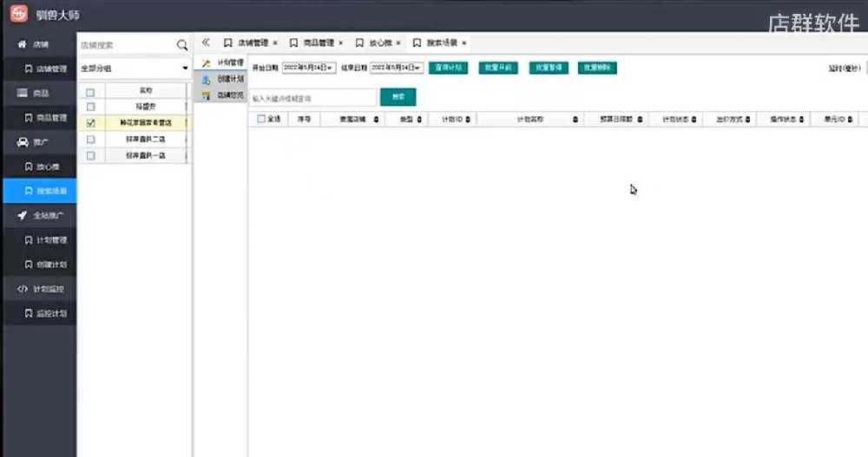Sort by the 出价方式 column arrow
The width and height of the screenshot is (868, 457).
point(747,119)
